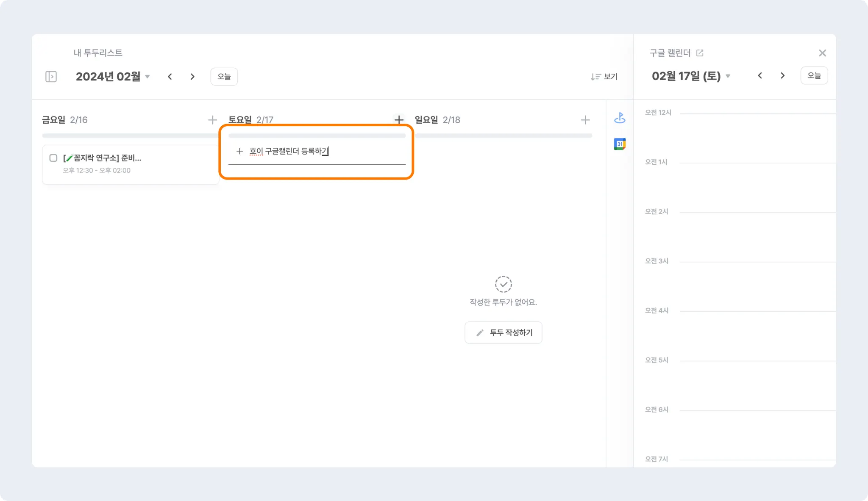This screenshot has width=868, height=501.
Task: Add a todo to Saturday 2/17
Action: pyautogui.click(x=398, y=120)
